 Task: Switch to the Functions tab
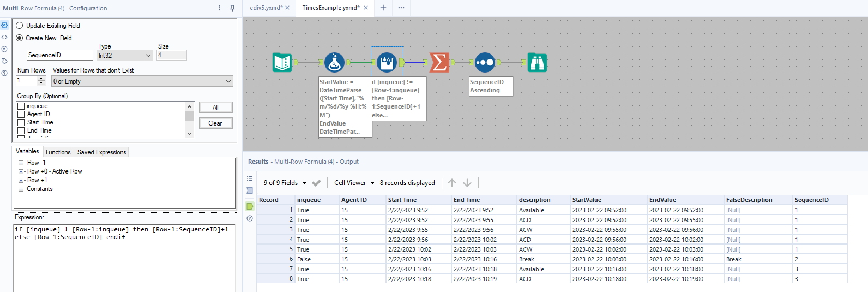click(58, 152)
